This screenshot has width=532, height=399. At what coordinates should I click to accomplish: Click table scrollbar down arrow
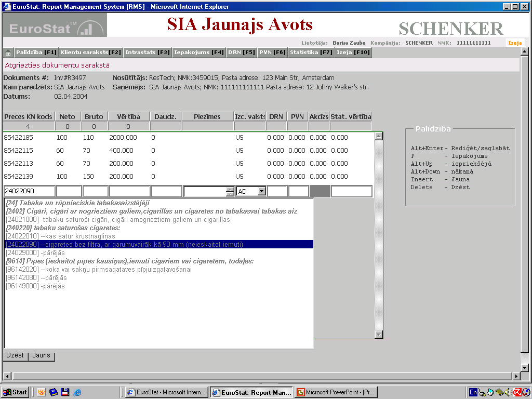click(379, 334)
